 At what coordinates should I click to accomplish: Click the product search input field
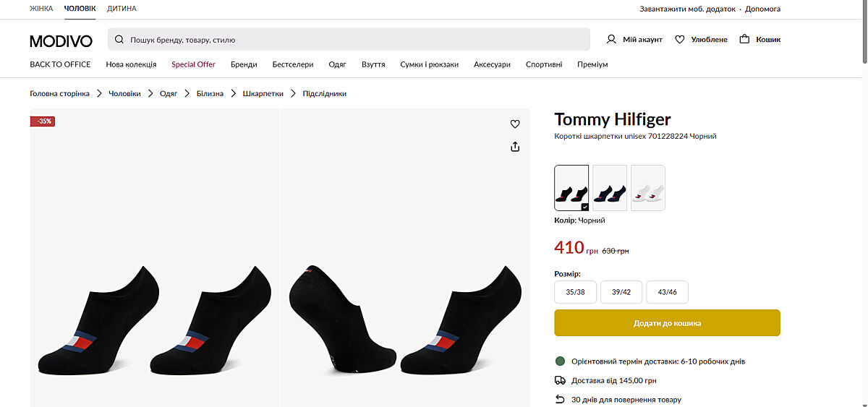pyautogui.click(x=354, y=40)
